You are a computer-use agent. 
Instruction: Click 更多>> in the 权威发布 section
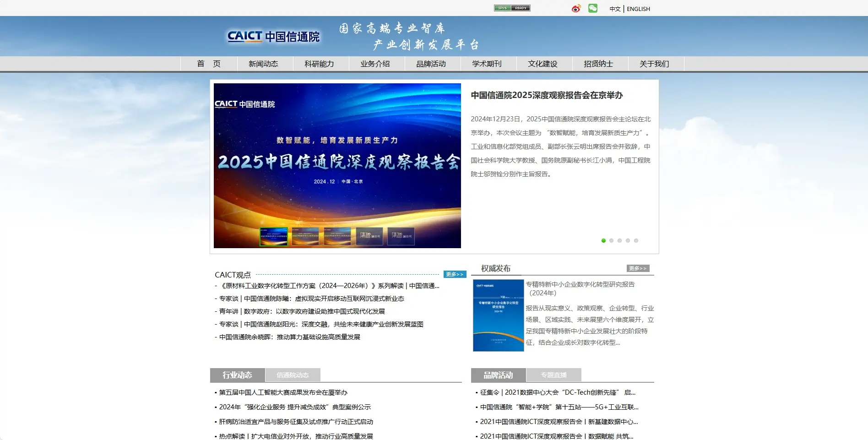tap(638, 268)
